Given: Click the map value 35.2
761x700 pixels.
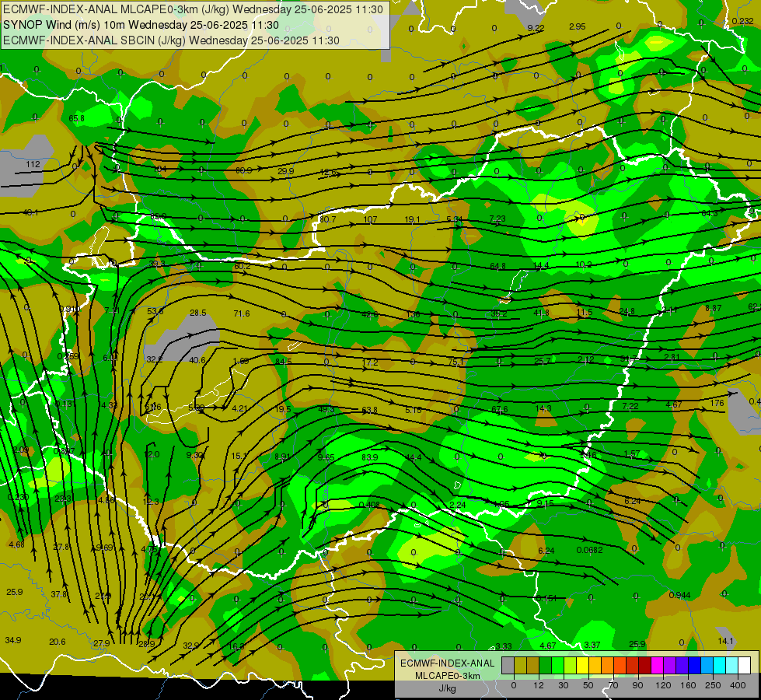Looking at the screenshot, I should (x=498, y=313).
